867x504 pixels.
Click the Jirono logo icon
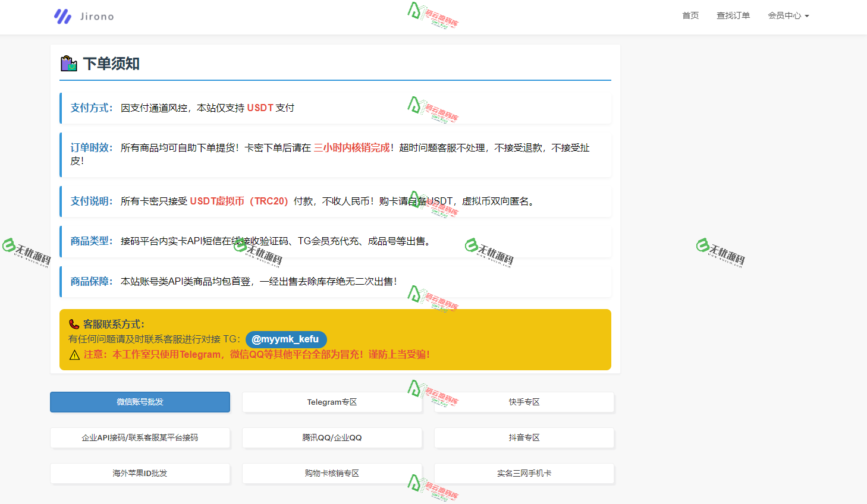pos(62,16)
